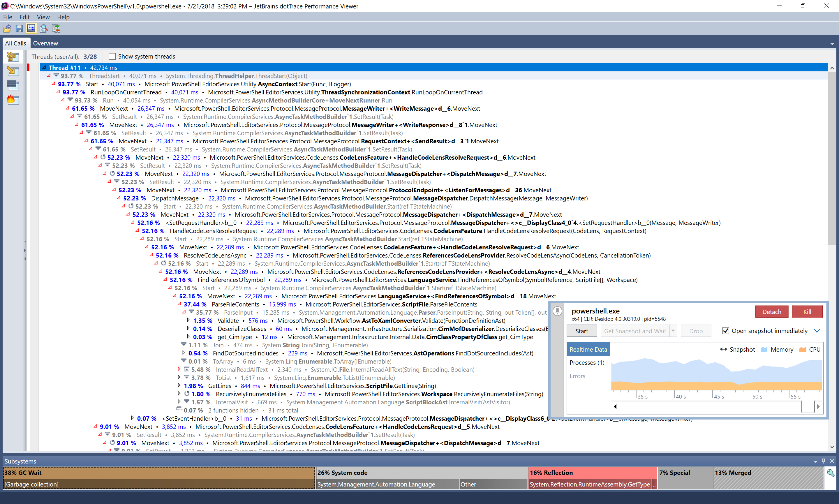Expand the RecursivelyEnumerateFiles 770 ms node

[179, 393]
